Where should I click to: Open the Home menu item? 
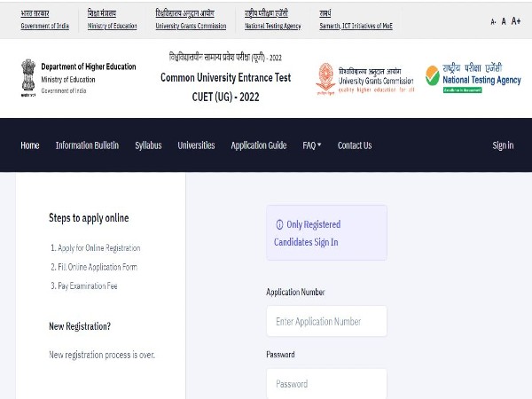tap(30, 145)
